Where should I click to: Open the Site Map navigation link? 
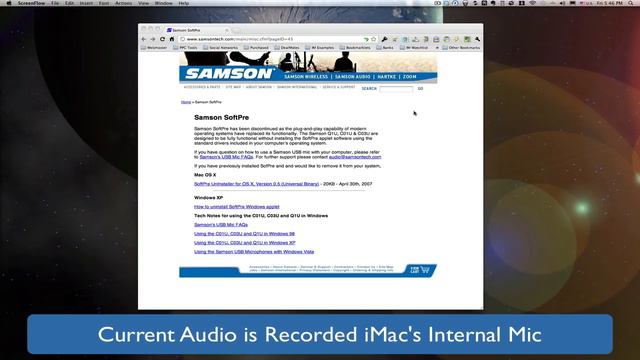click(233, 87)
